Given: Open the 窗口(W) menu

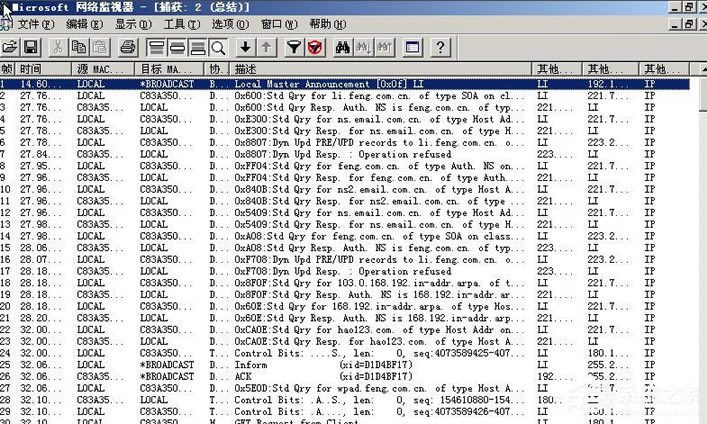Looking at the screenshot, I should (x=279, y=24).
